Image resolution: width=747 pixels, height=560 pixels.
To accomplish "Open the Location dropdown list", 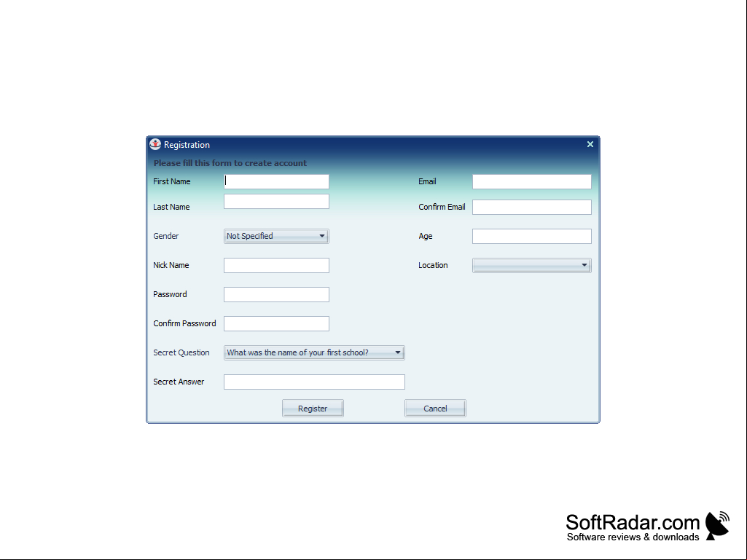I will pos(532,265).
